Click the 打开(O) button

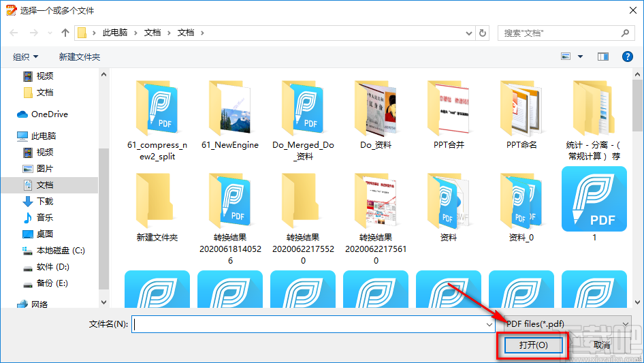[x=533, y=345]
